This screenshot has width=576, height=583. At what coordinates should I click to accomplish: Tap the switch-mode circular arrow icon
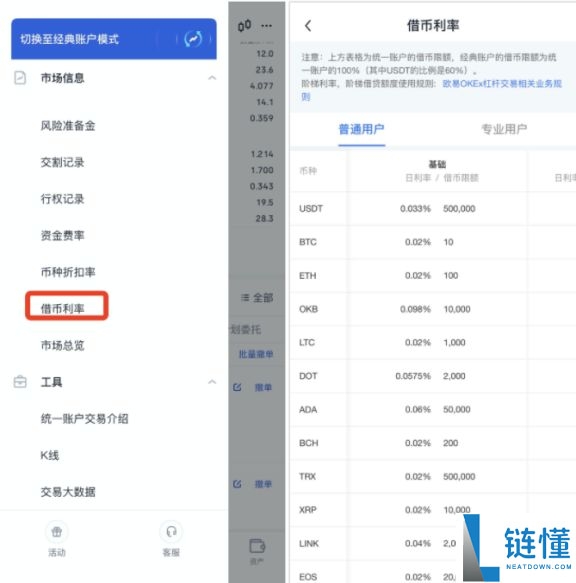pyautogui.click(x=193, y=39)
